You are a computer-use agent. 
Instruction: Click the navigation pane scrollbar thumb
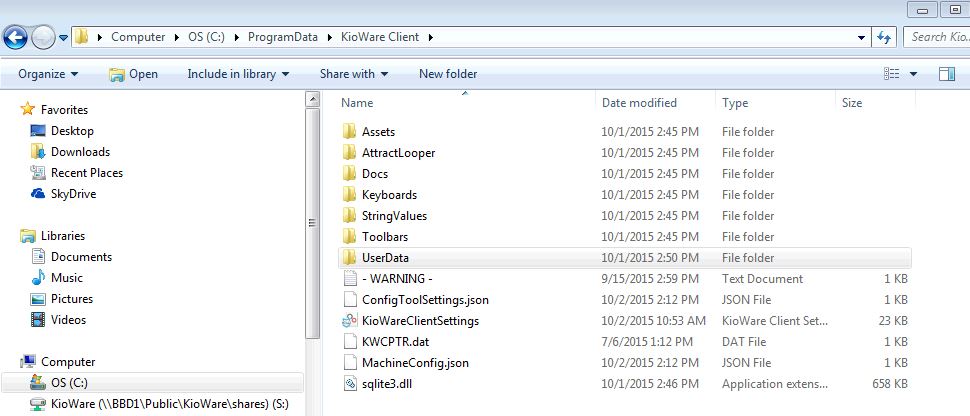coord(312,223)
